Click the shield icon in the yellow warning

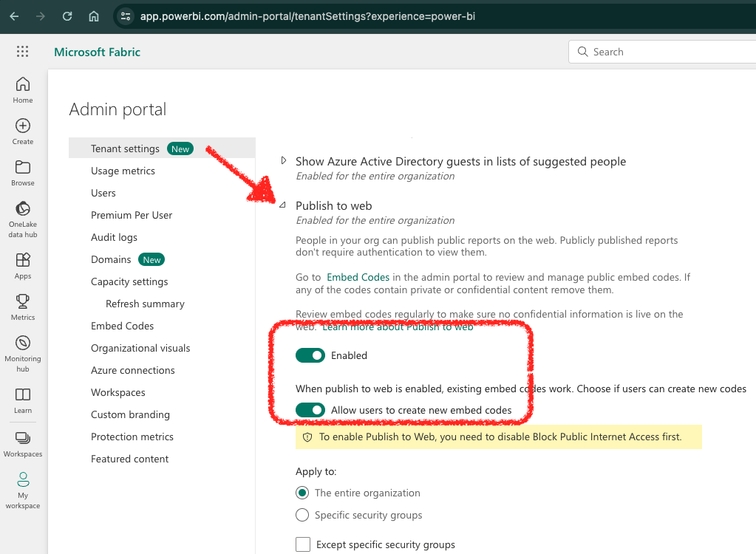(x=307, y=437)
